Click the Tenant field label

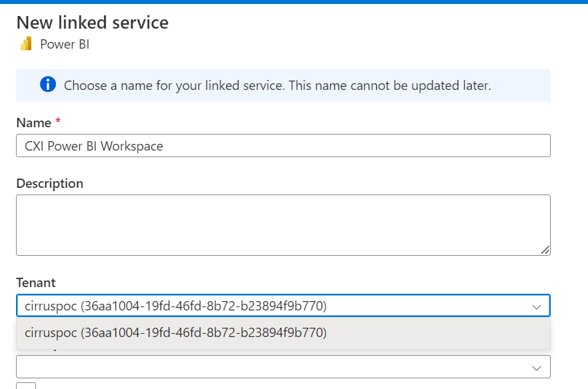coord(36,282)
